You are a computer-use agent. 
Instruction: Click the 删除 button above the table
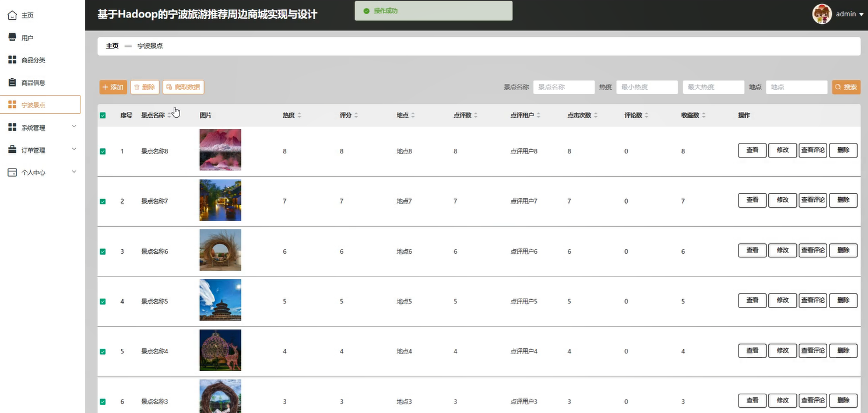[x=145, y=87]
